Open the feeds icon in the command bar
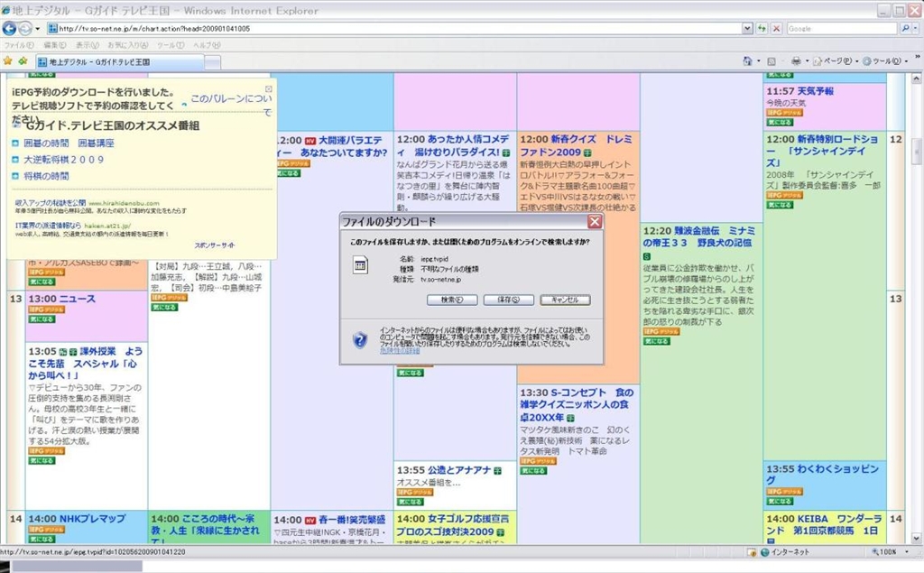Screen dimensions: 924x573 click(771, 61)
